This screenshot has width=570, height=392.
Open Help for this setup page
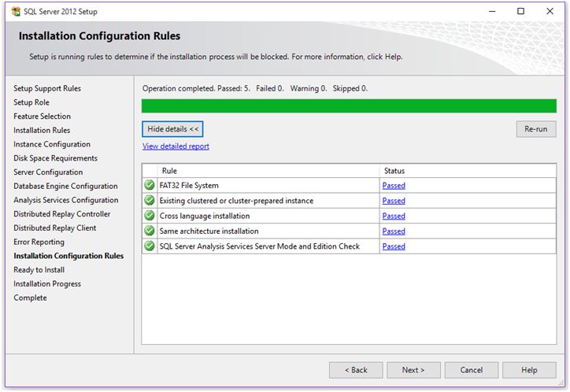(529, 370)
